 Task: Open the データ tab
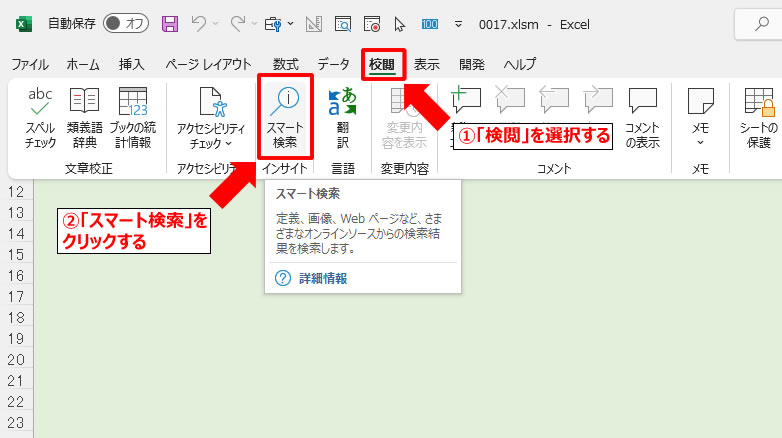click(334, 64)
